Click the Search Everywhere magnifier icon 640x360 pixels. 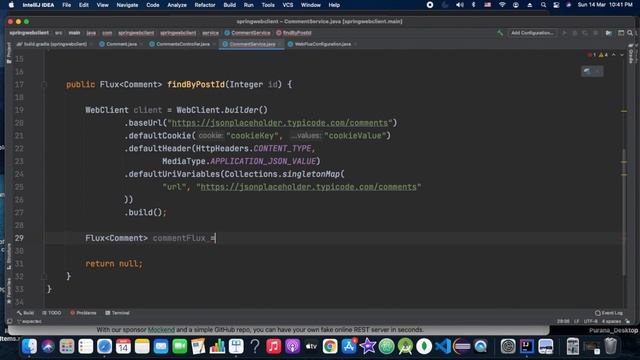630,33
